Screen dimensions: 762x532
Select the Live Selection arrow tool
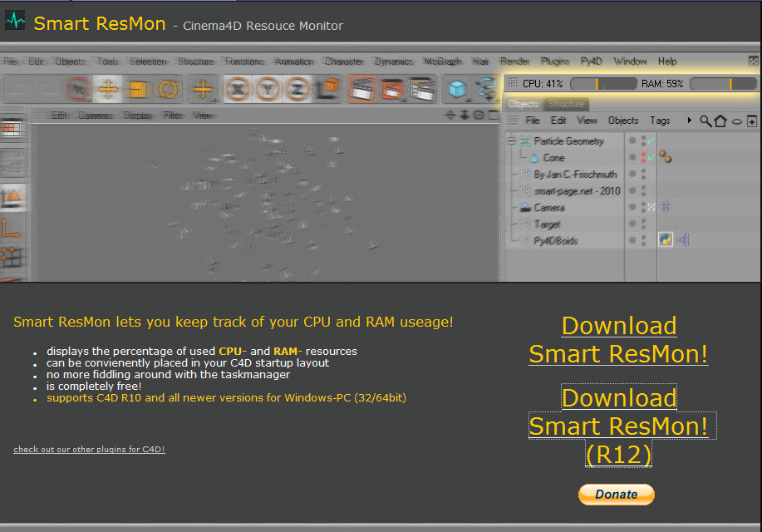[78, 89]
